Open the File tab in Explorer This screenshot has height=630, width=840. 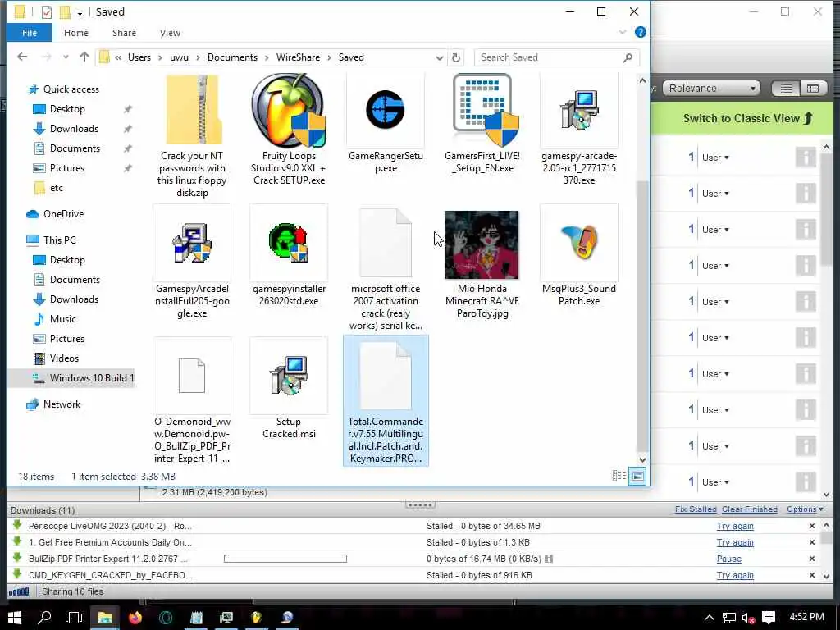[x=30, y=33]
